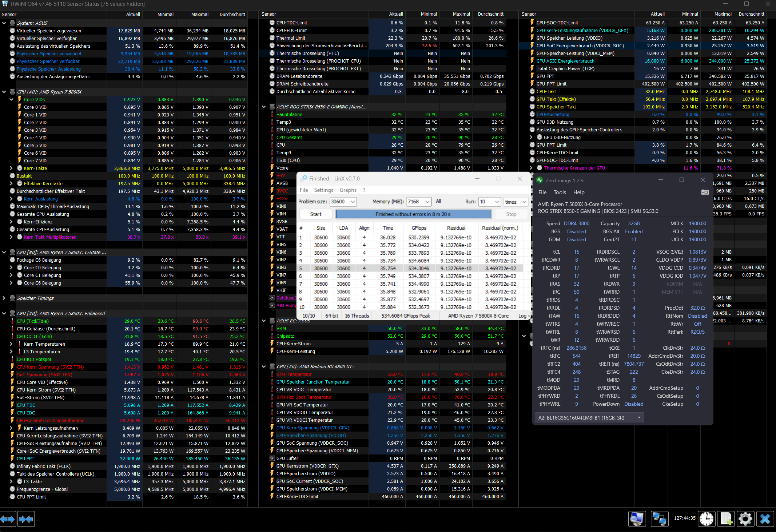
Task: Open the ZenTimings Tools menu
Action: (560, 192)
